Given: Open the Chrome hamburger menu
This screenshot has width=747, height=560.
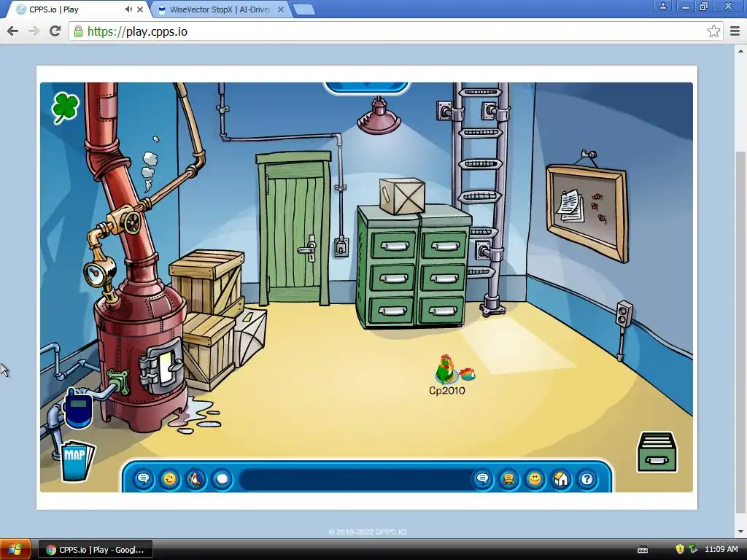Looking at the screenshot, I should click(x=735, y=31).
